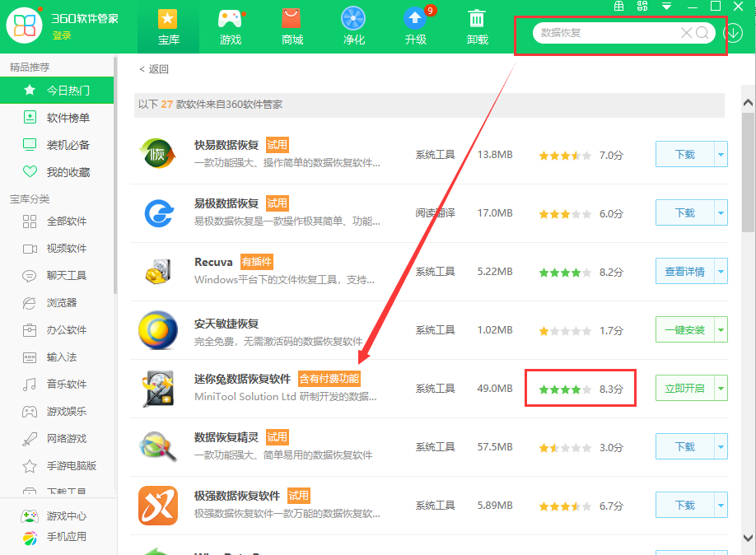Viewport: 756px width, 555px height.
Task: Click the 登录 login link
Action: [x=62, y=35]
